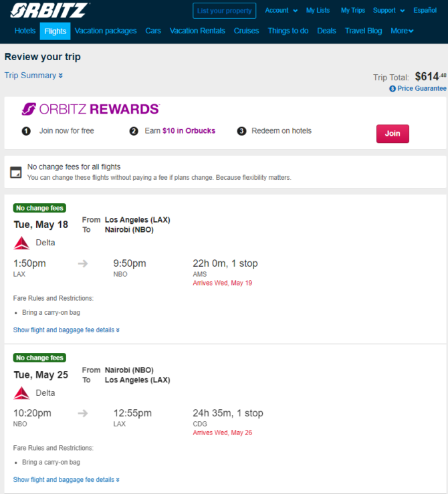Click the Orbitz logo
The image size is (448, 494).
pos(50,11)
